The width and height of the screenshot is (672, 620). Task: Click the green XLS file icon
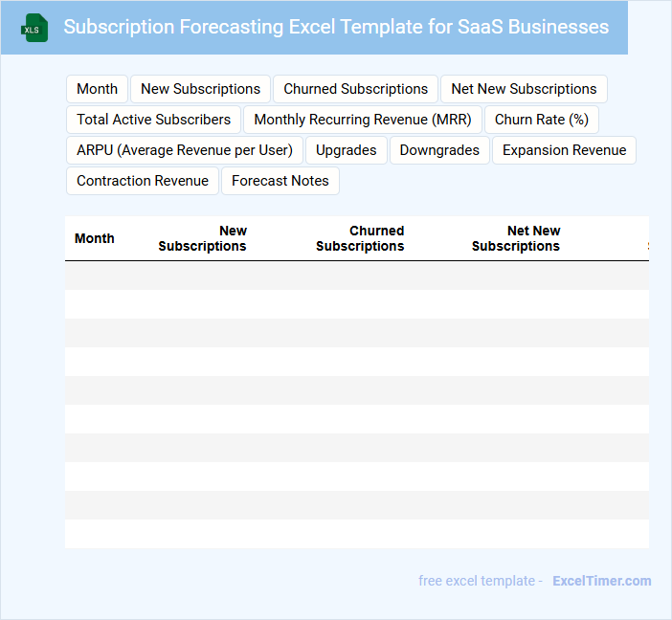[x=35, y=28]
